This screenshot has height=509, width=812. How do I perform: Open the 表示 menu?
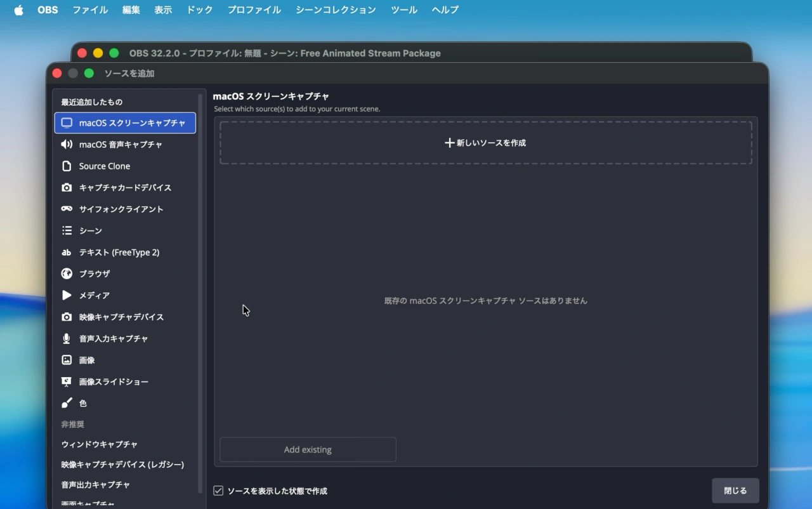pyautogui.click(x=163, y=10)
